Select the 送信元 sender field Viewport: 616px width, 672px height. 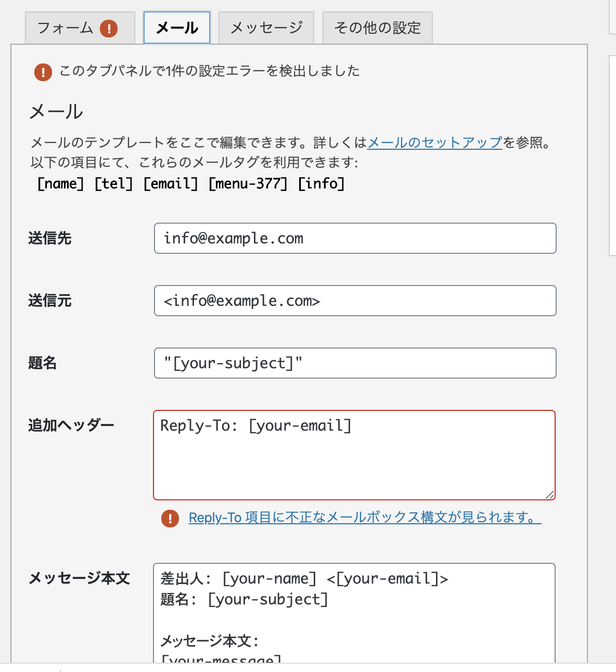click(355, 301)
